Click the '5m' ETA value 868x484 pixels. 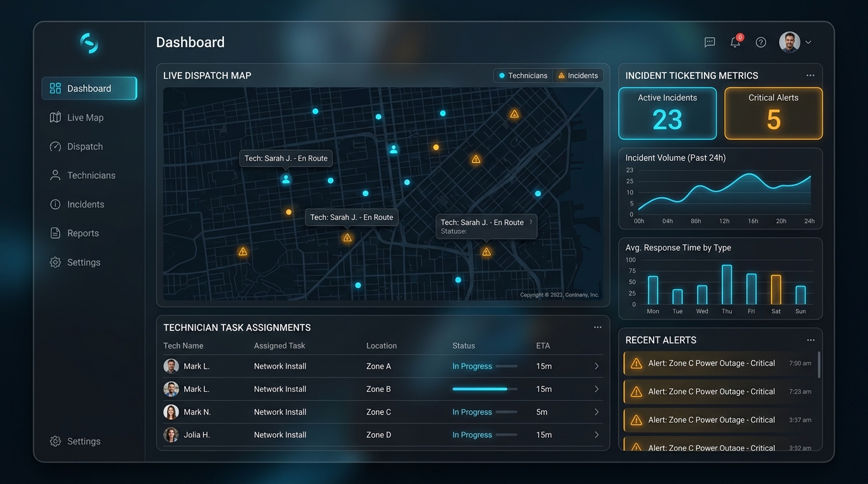click(542, 412)
